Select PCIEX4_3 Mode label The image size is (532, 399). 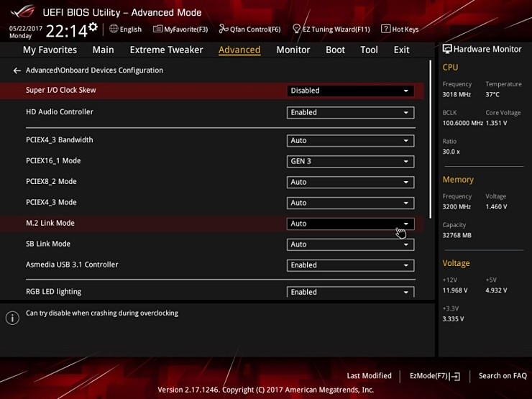point(51,202)
